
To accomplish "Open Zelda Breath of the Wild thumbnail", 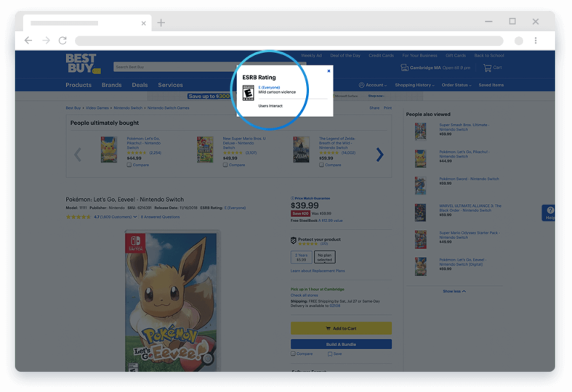I will click(x=301, y=150).
